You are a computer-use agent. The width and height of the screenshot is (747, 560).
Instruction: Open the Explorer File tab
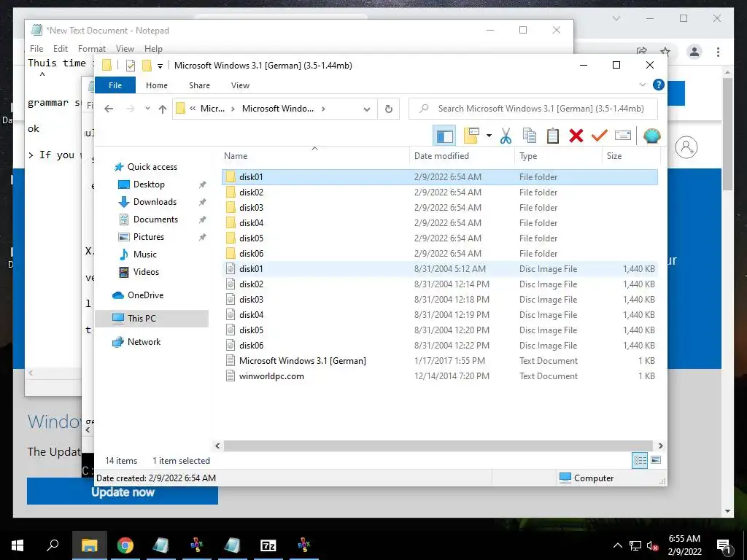(115, 85)
